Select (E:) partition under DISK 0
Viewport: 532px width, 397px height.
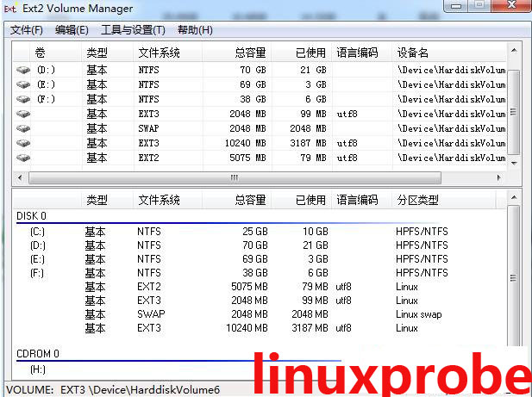tap(37, 259)
